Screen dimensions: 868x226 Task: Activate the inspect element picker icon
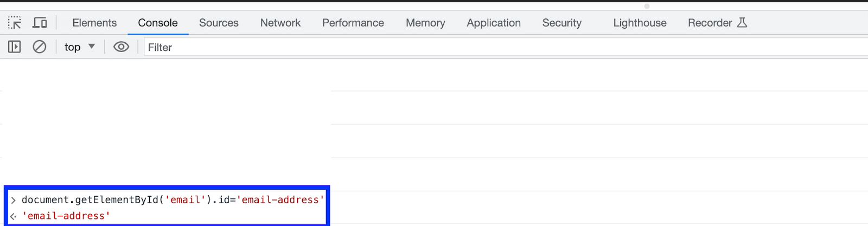(15, 23)
